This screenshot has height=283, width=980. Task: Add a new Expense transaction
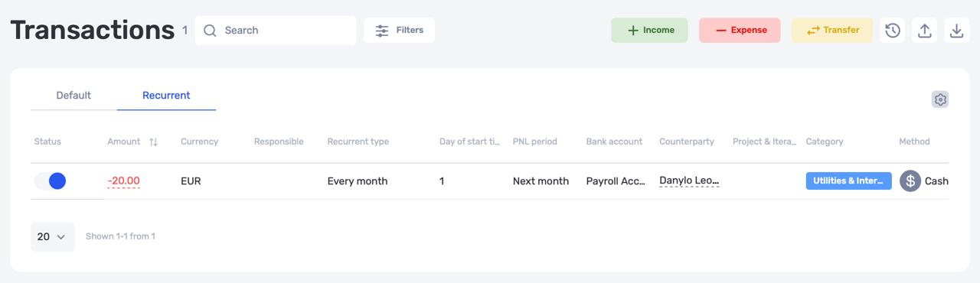coord(740,30)
